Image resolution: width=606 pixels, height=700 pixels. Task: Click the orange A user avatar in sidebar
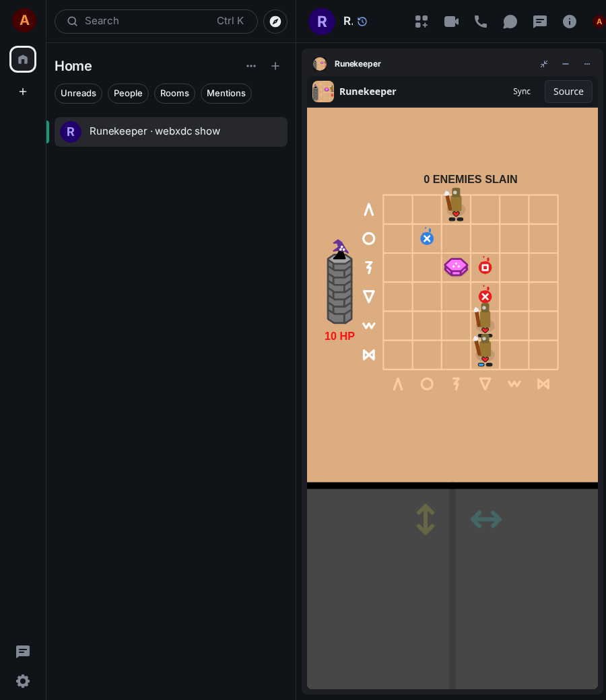[24, 20]
